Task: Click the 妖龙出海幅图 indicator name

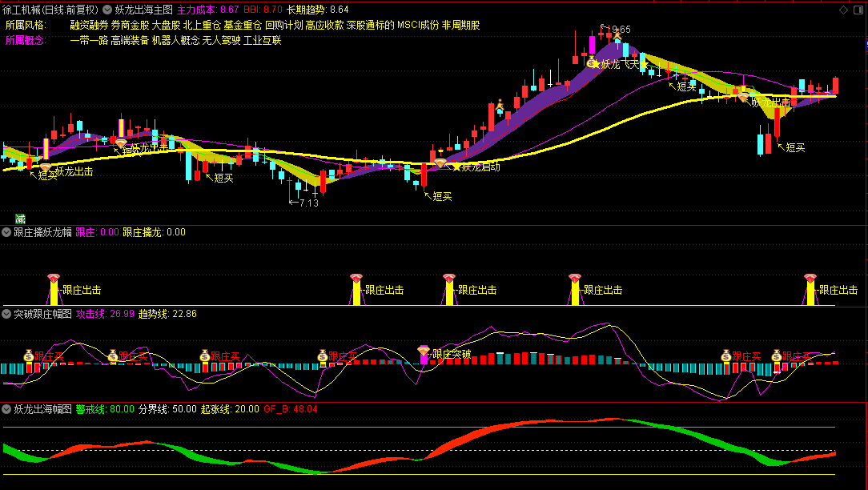Action: (42, 409)
